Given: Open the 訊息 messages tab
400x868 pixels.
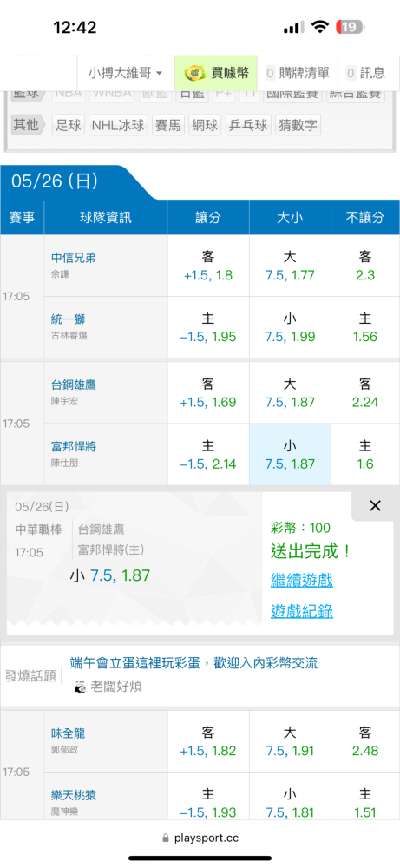Looking at the screenshot, I should tap(365, 73).
